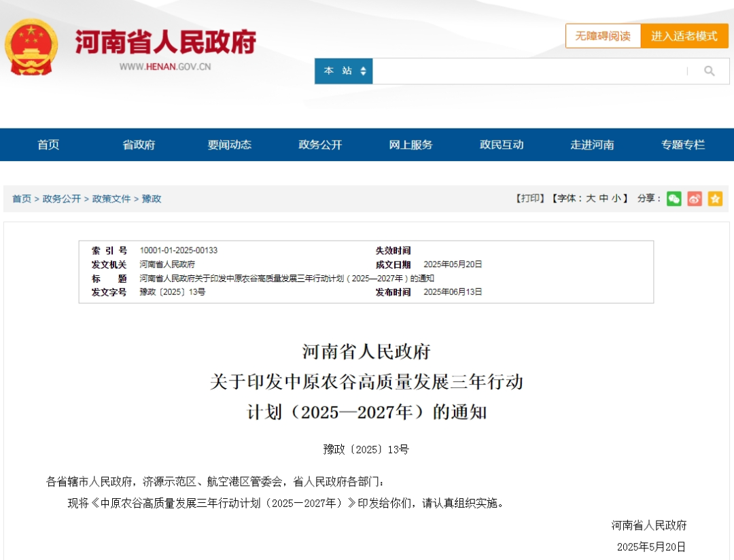Open the 政务公开 navigation menu item
This screenshot has width=734, height=560.
click(x=320, y=145)
